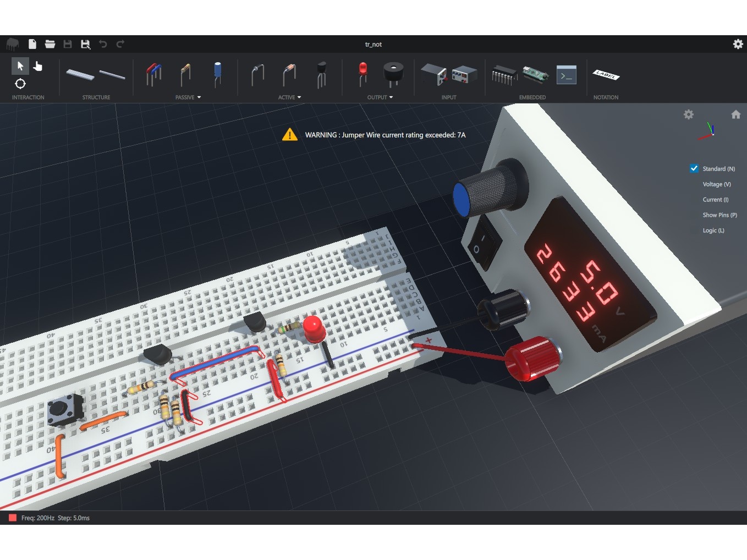The width and height of the screenshot is (747, 560).
Task: Choose the transistor from Active components
Action: [322, 74]
